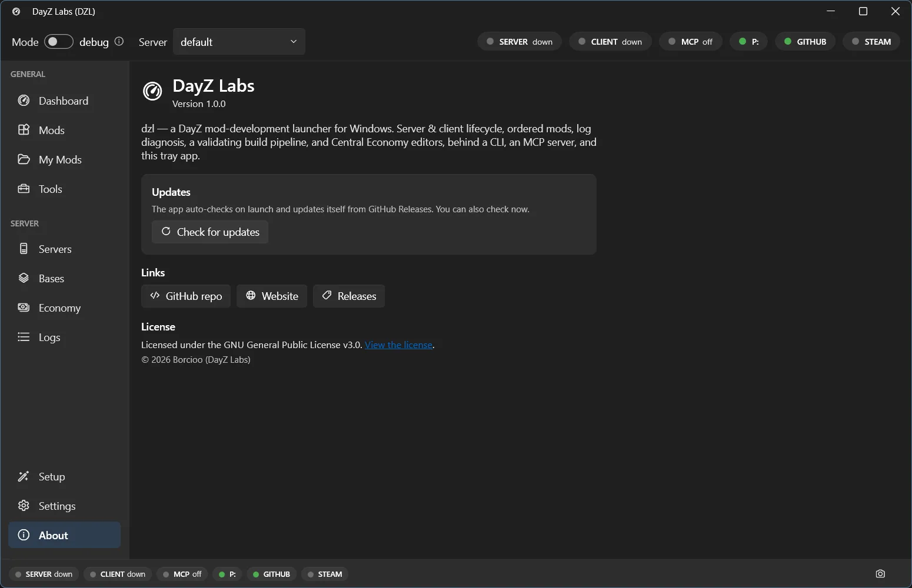
Task: Click the bottom MCP off status chip
Action: pos(182,574)
